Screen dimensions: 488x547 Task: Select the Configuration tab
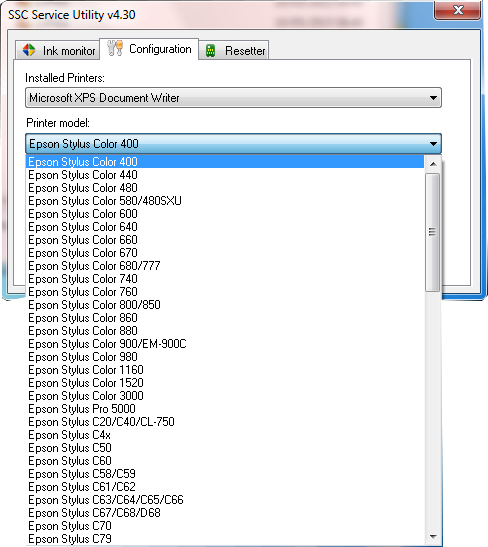coord(149,49)
